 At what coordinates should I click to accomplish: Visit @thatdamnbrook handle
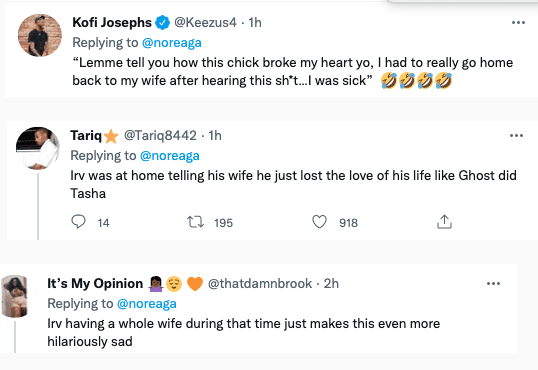(x=260, y=284)
